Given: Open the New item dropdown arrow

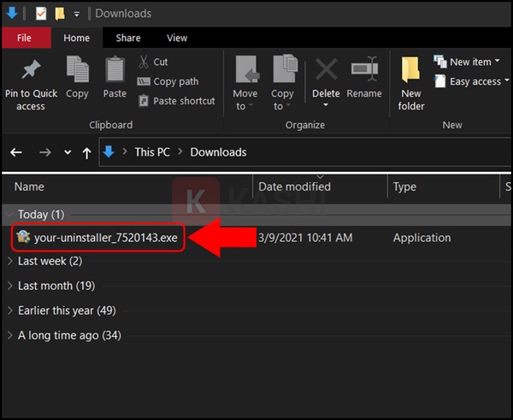Looking at the screenshot, I should pyautogui.click(x=498, y=61).
